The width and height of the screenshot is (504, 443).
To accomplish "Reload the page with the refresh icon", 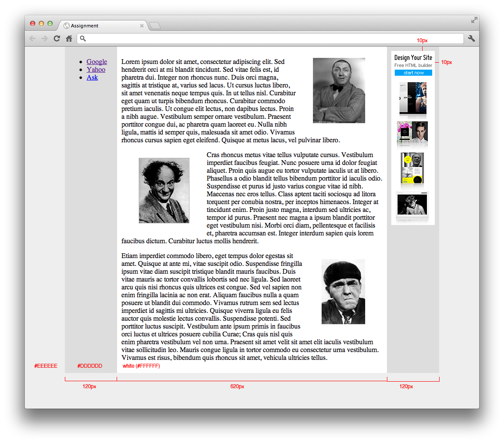I will (x=57, y=39).
